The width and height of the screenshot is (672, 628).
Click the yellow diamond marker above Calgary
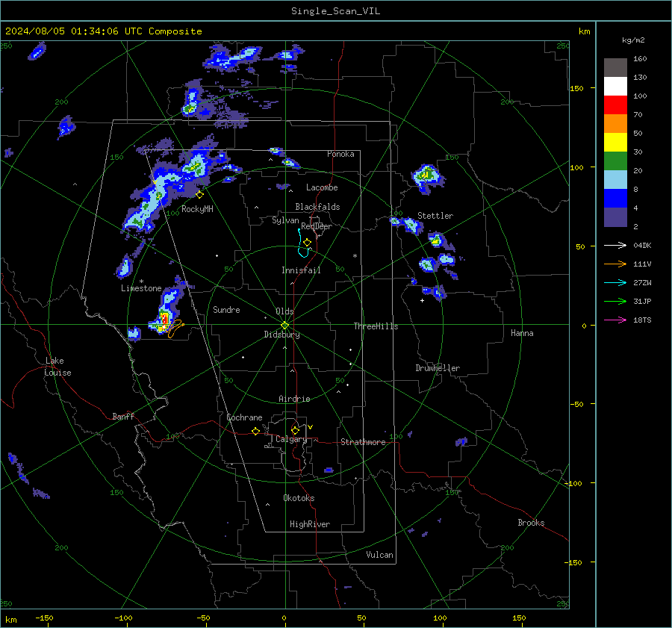295,430
